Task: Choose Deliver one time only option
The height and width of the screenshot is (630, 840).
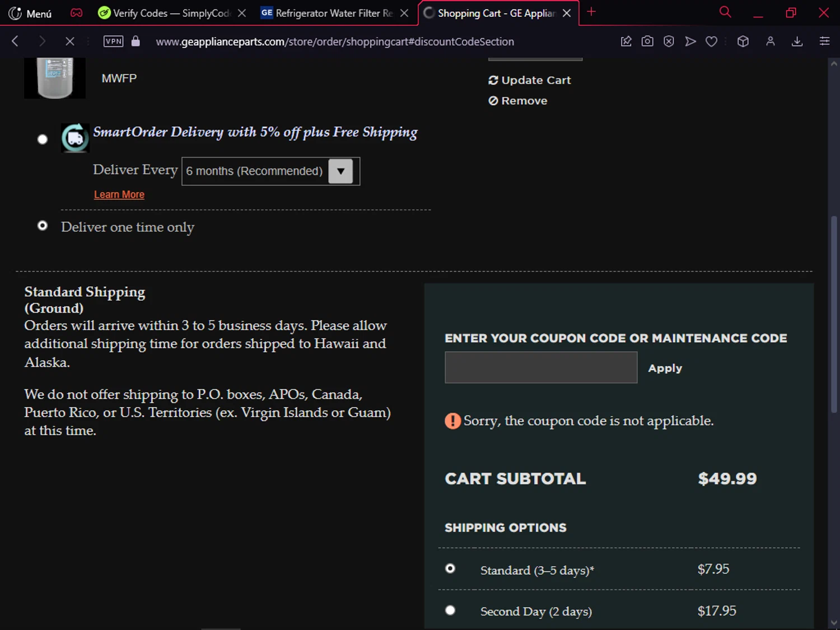Action: coord(43,226)
